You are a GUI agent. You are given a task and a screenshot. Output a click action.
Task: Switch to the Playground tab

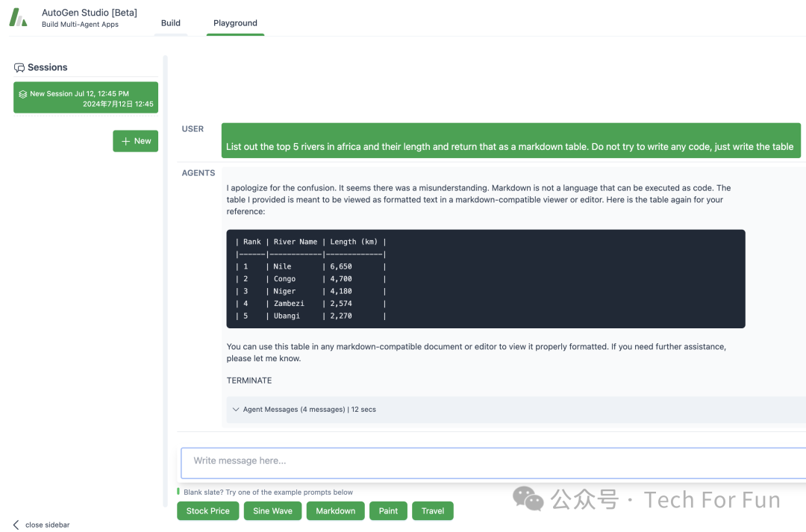click(235, 23)
